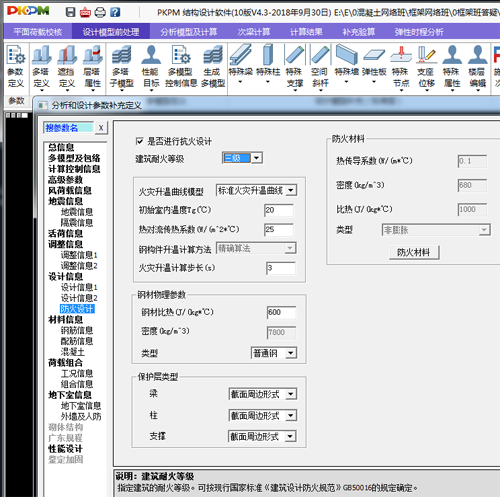The width and height of the screenshot is (500, 497).
Task: Click 初始室内温度 input field
Action: click(279, 210)
